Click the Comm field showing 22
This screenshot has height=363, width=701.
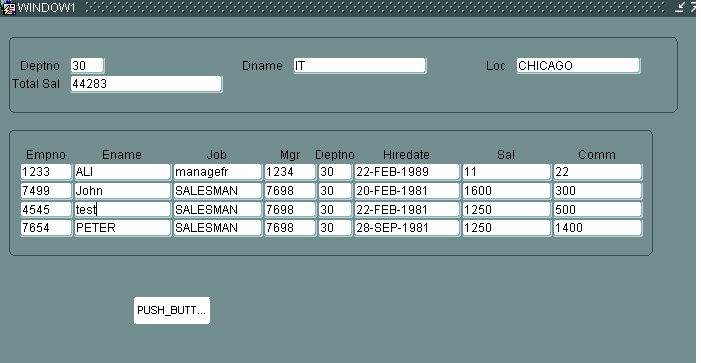[598, 172]
